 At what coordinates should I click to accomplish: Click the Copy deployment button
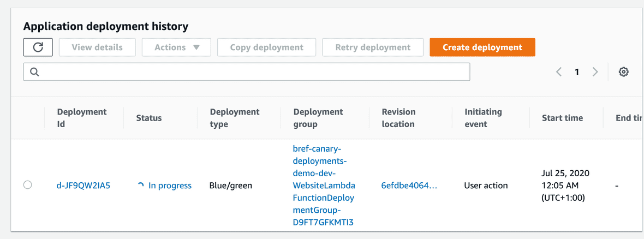click(x=266, y=47)
